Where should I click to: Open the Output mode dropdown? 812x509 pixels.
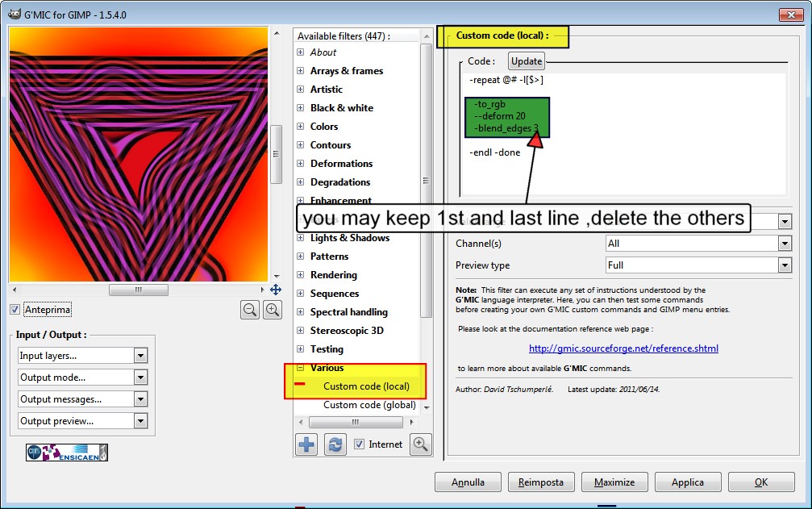83,378
